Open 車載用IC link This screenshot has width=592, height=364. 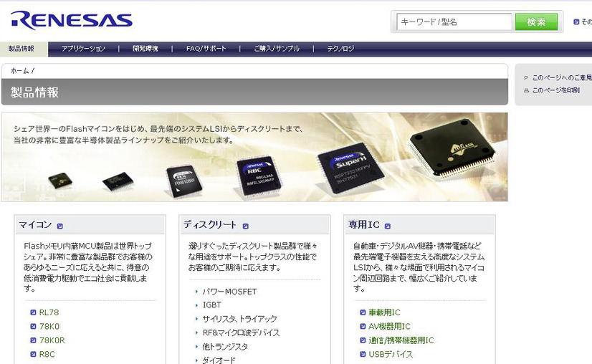(384, 312)
